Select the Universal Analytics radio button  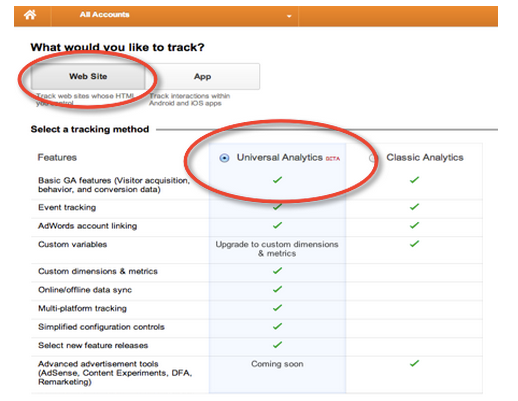pyautogui.click(x=224, y=158)
